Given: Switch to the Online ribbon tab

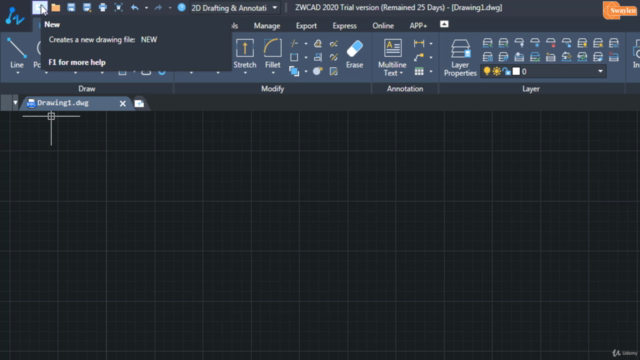Looking at the screenshot, I should coord(383,26).
